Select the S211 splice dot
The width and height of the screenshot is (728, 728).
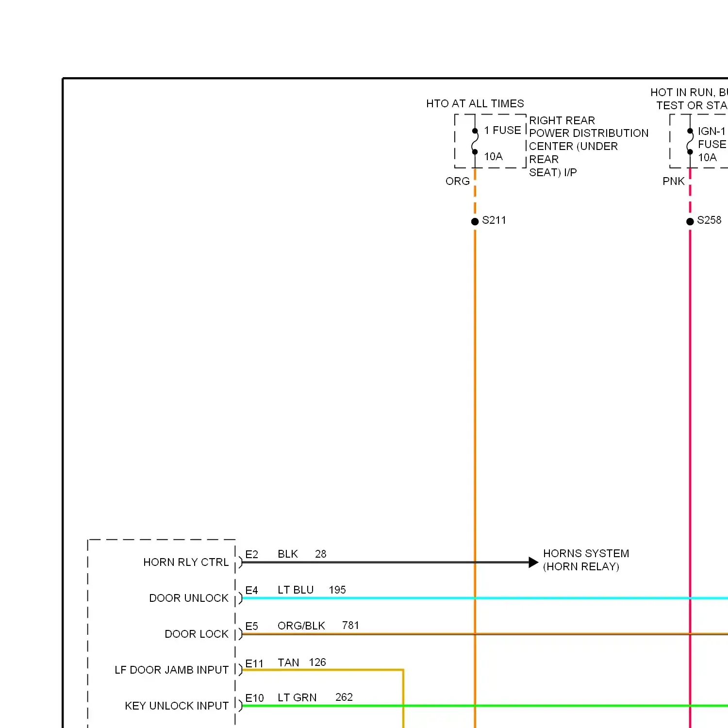475,221
